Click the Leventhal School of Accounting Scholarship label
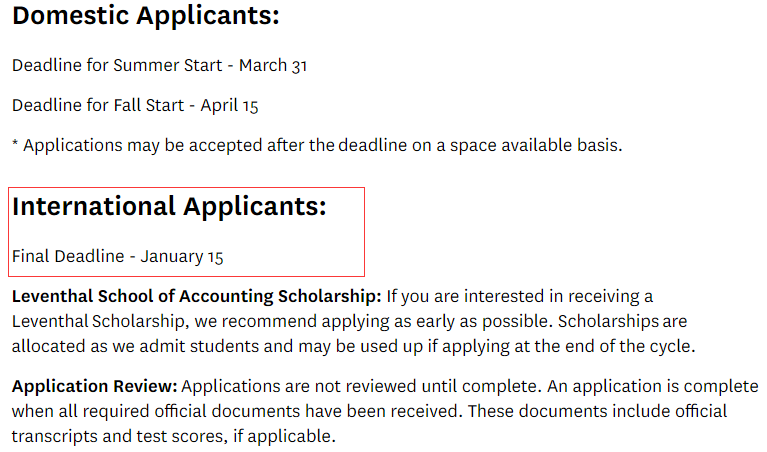 coord(197,296)
